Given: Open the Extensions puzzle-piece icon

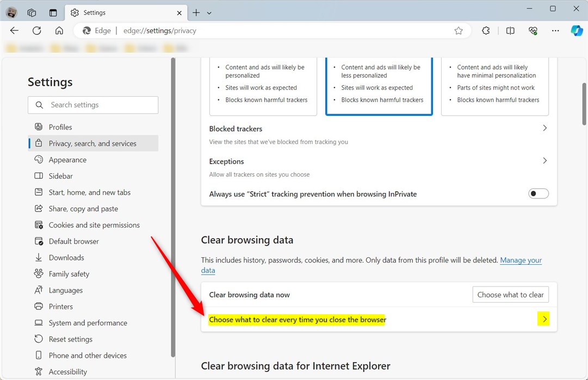Looking at the screenshot, I should [x=485, y=30].
